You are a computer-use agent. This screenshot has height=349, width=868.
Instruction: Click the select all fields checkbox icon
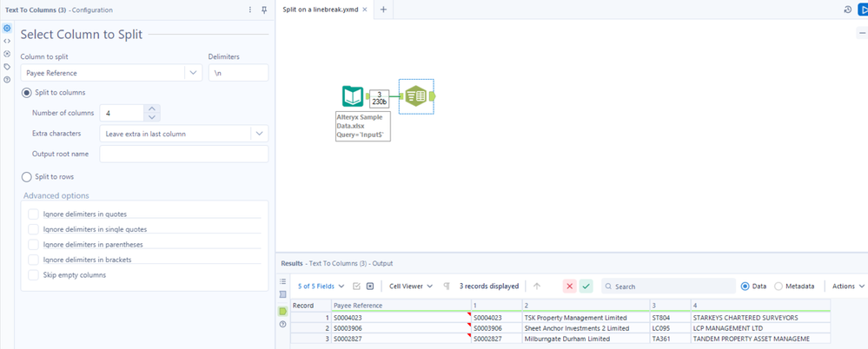coord(356,286)
